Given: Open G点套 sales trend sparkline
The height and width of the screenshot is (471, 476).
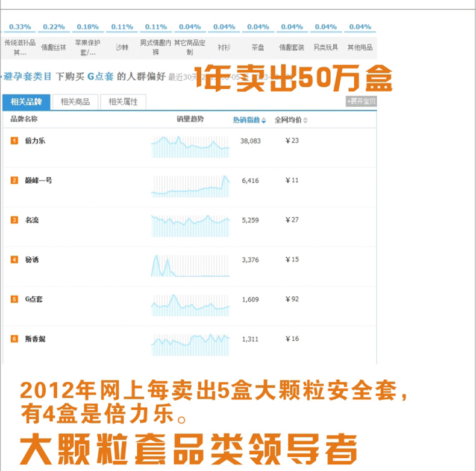Looking at the screenshot, I should pos(190,305).
